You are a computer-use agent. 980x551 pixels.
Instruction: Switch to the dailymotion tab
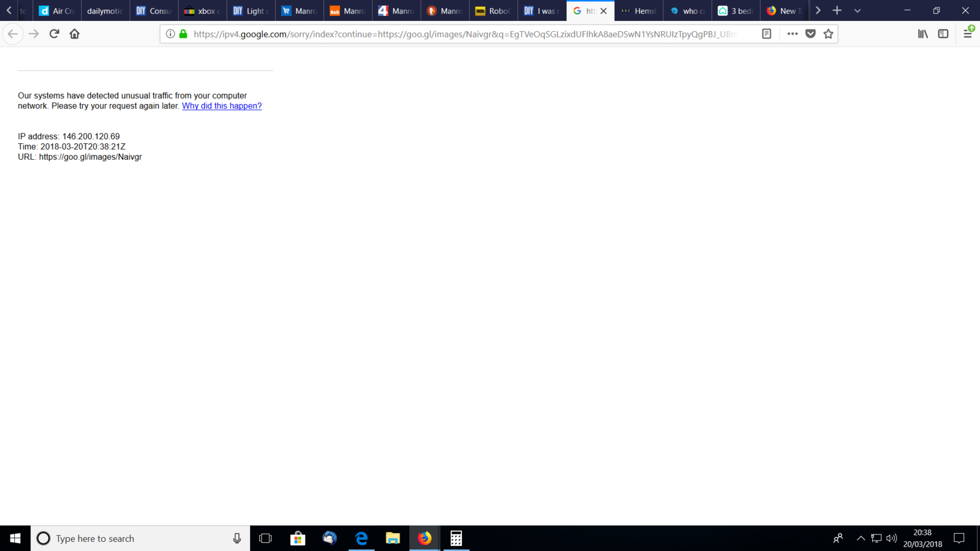pyautogui.click(x=105, y=10)
